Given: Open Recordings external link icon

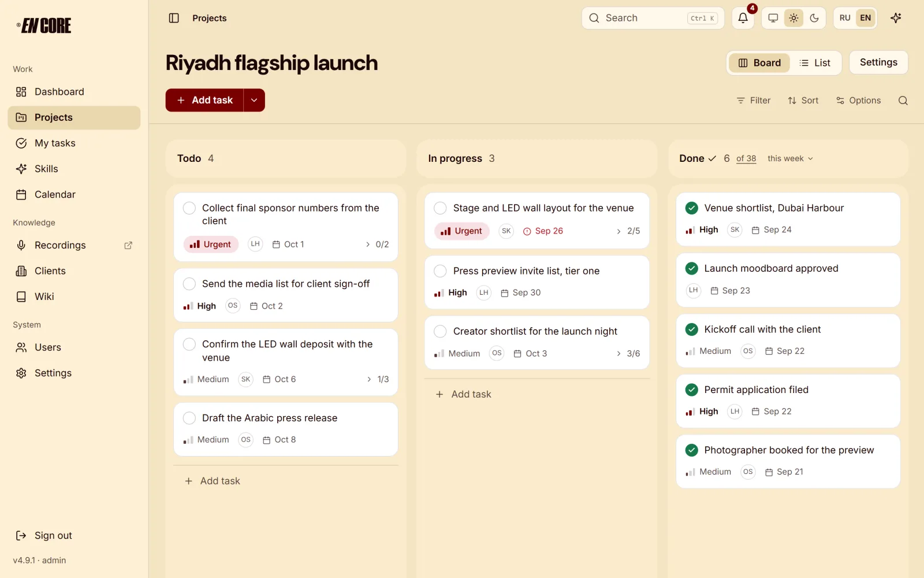Looking at the screenshot, I should tap(128, 245).
